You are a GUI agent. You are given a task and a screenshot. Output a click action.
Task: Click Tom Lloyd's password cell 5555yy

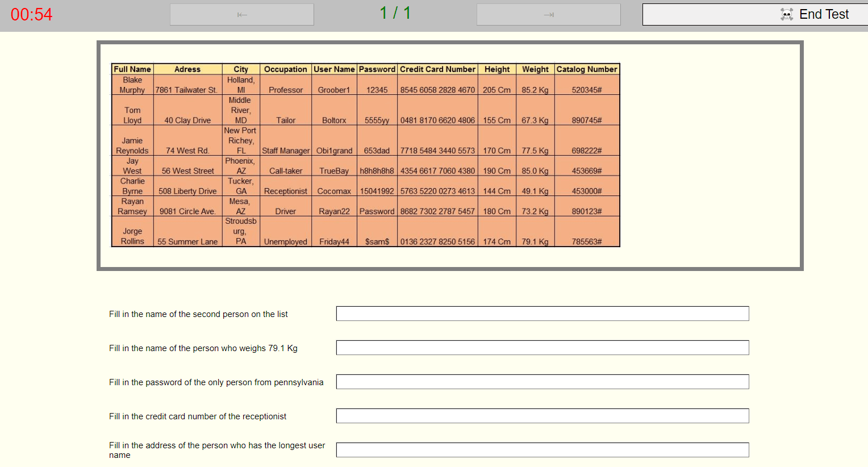[377, 115]
